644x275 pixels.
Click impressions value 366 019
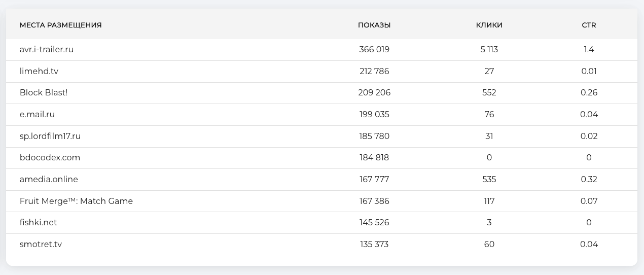tap(374, 50)
